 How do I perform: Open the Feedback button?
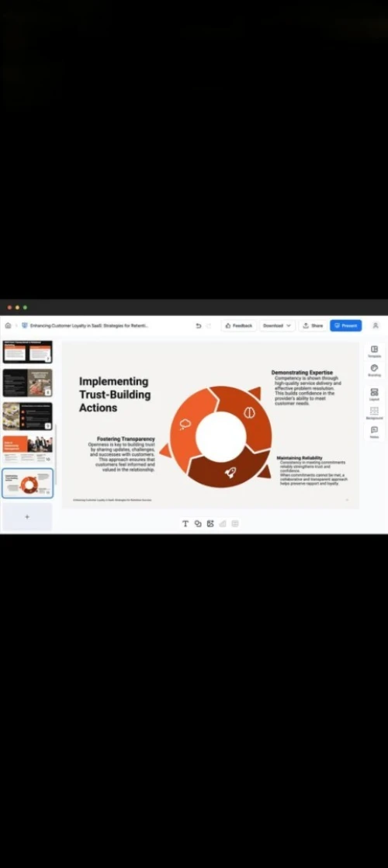tap(238, 325)
